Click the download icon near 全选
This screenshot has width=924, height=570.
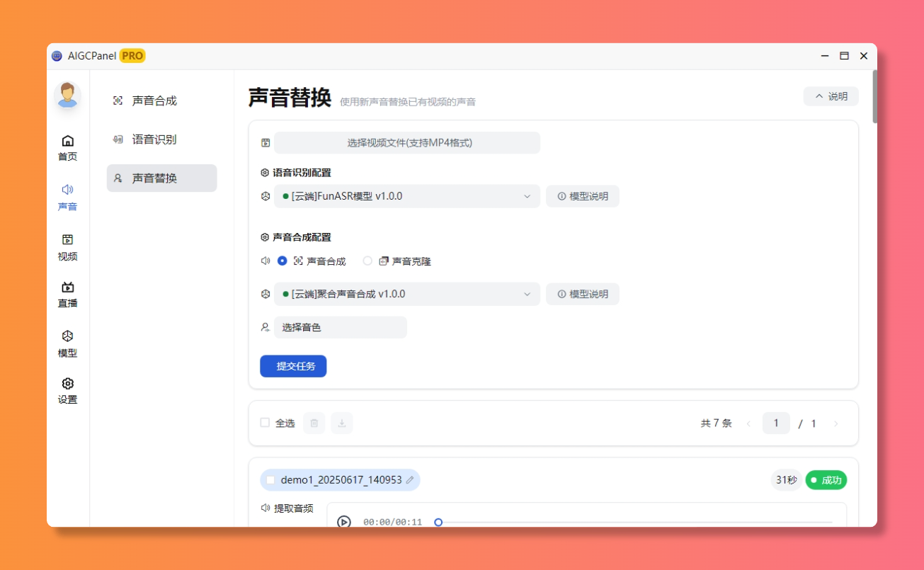click(342, 423)
